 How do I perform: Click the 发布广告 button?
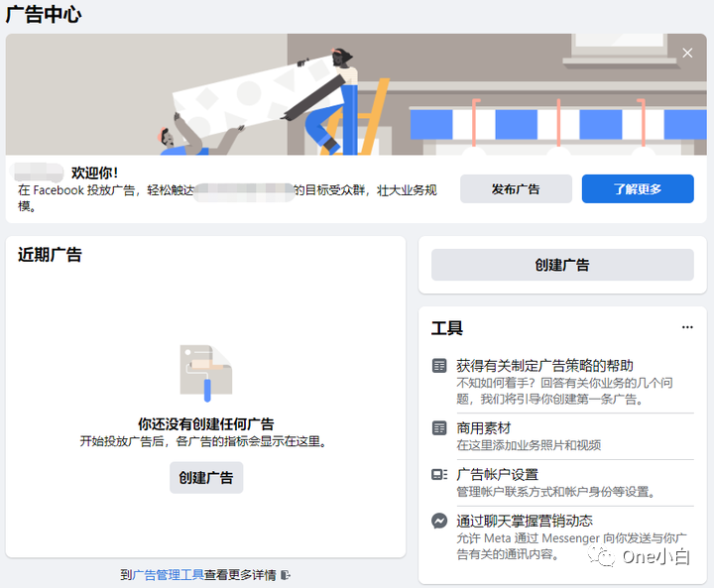516,188
